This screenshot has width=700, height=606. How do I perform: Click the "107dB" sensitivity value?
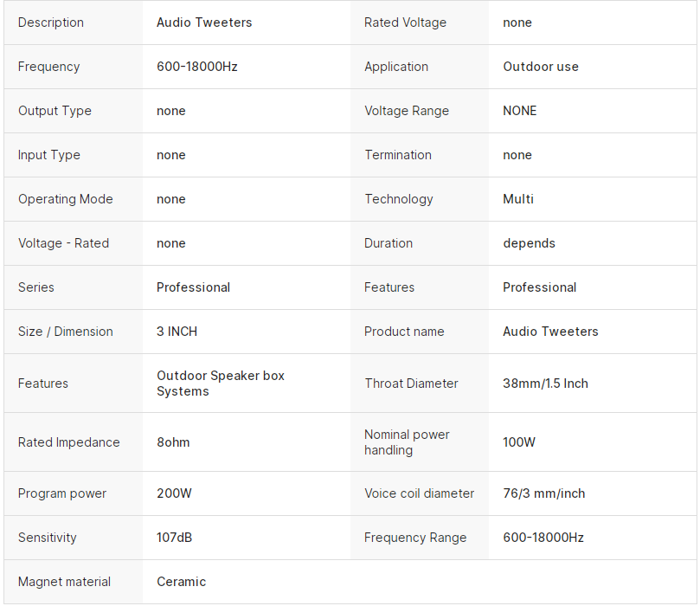coord(174,538)
